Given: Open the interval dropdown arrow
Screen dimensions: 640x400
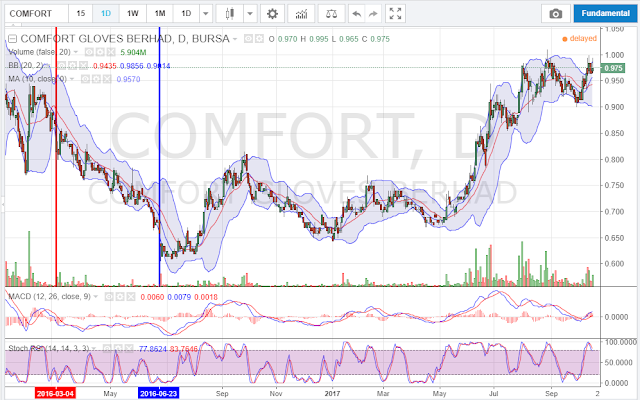Looking at the screenshot, I should [x=206, y=13].
